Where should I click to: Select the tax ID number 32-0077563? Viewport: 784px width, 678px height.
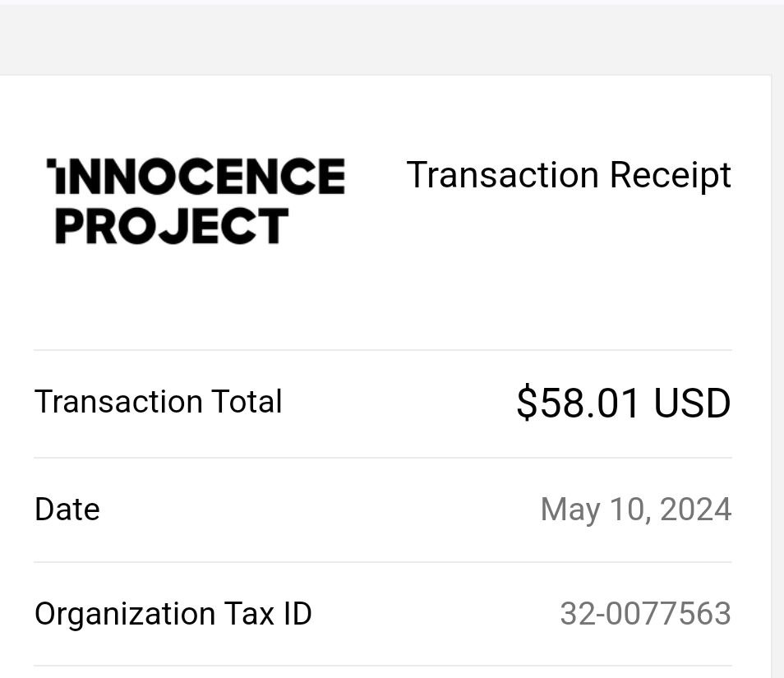click(645, 614)
